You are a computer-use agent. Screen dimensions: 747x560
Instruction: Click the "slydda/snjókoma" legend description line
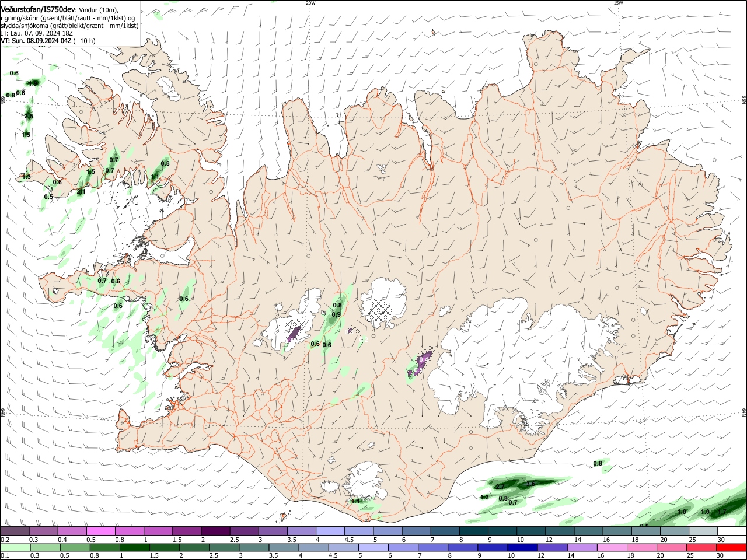pos(69,25)
